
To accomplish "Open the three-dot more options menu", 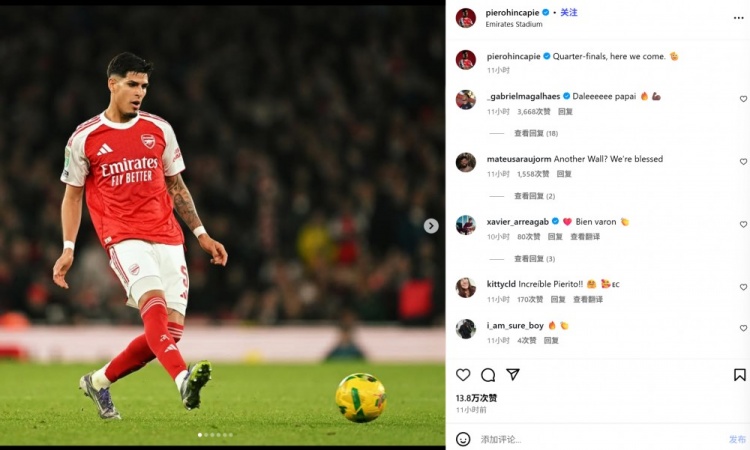I will (739, 17).
